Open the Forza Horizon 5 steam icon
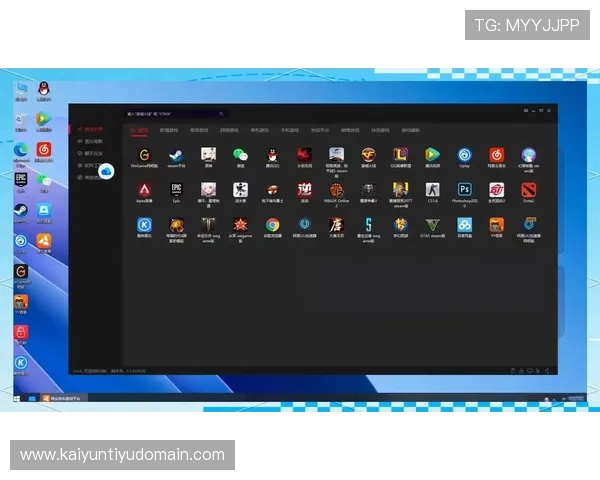 [336, 162]
